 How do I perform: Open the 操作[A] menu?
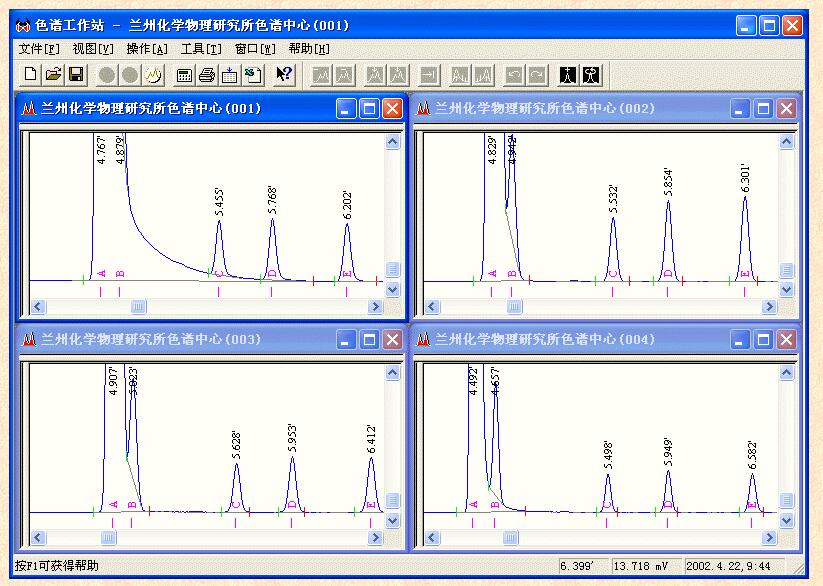tap(147, 49)
